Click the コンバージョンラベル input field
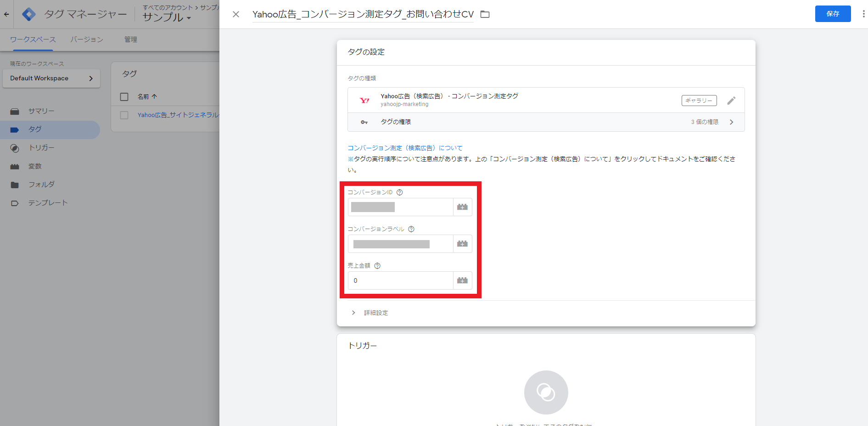Screen dimensions: 868x426 click(400, 244)
